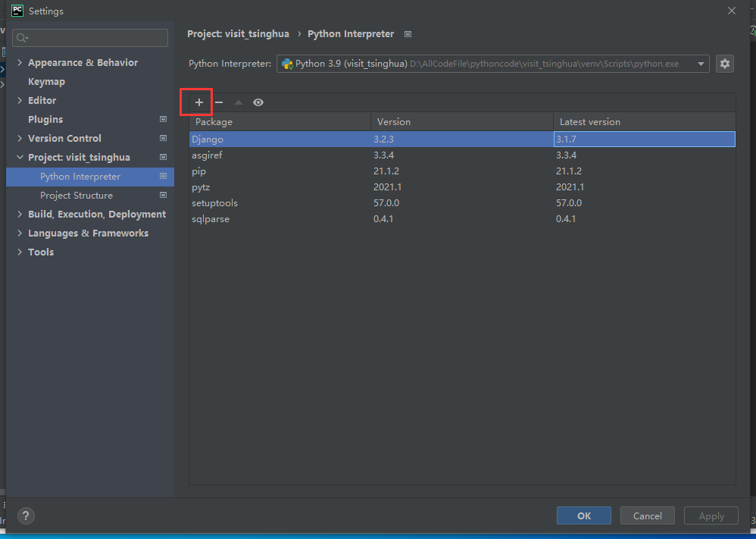The width and height of the screenshot is (756, 539).
Task: Click the plus icon to install a package
Action: pos(199,102)
